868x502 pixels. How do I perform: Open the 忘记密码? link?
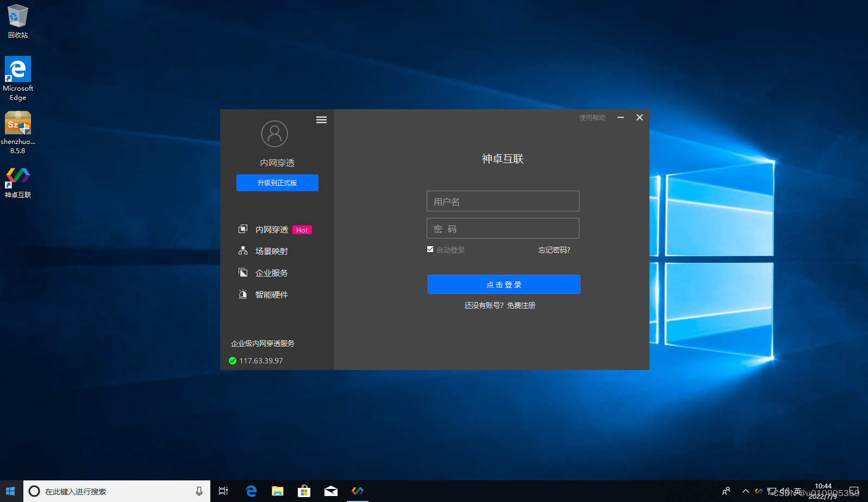point(554,250)
